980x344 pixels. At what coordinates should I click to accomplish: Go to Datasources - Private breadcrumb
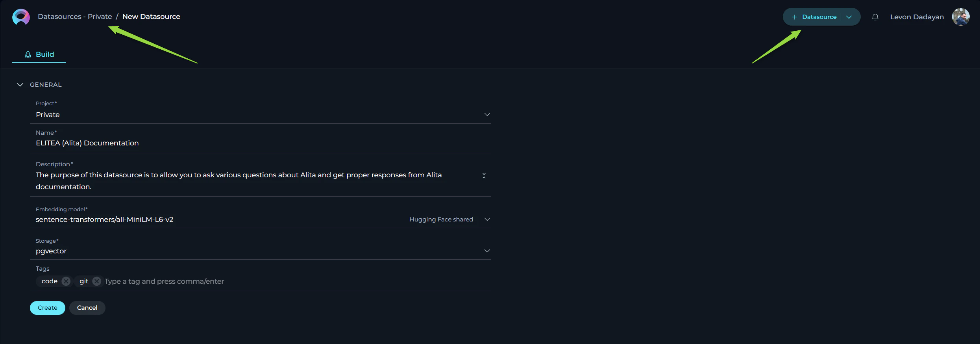[75, 17]
